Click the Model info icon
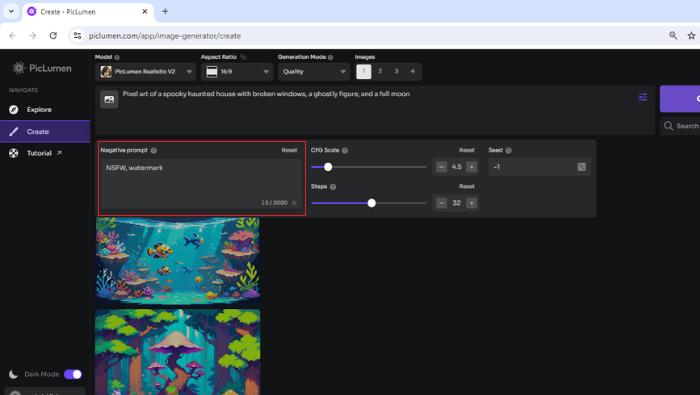The width and height of the screenshot is (700, 395). pos(117,57)
